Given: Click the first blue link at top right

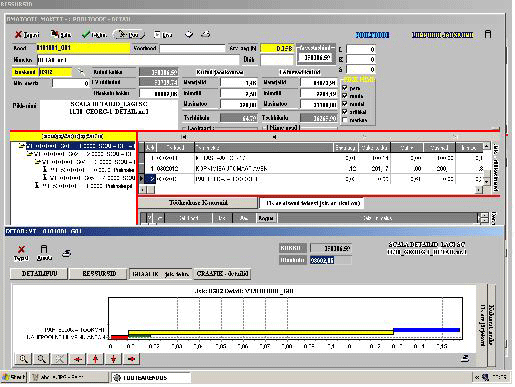Looking at the screenshot, I should pos(372,35).
